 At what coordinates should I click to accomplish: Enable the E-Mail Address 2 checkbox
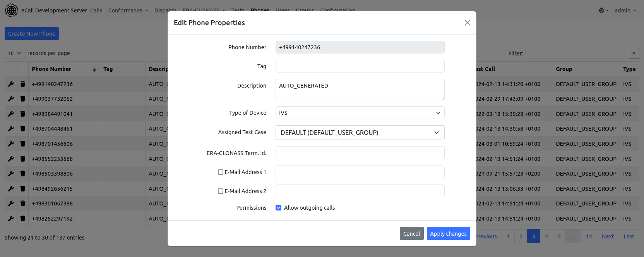tap(221, 191)
